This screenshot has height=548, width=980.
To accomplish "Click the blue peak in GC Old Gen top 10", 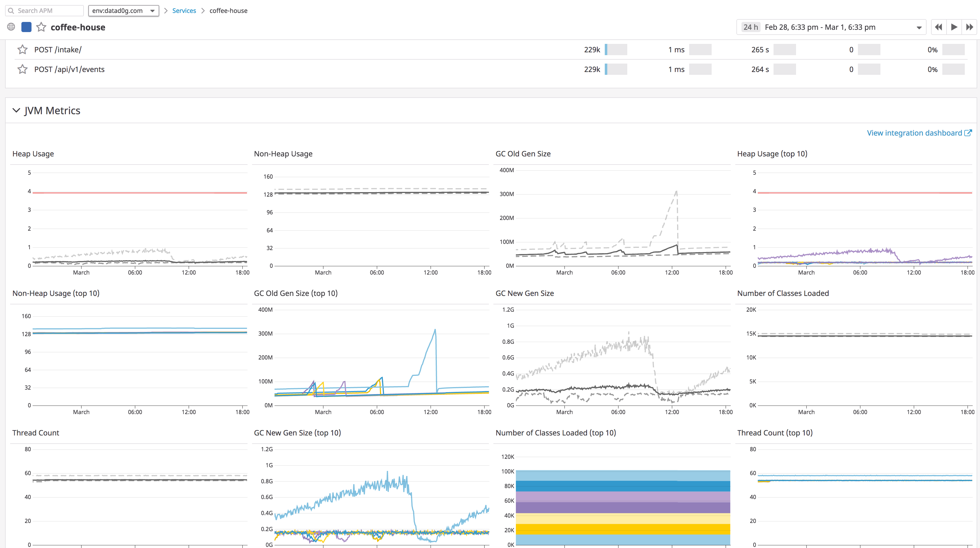I will coord(435,330).
